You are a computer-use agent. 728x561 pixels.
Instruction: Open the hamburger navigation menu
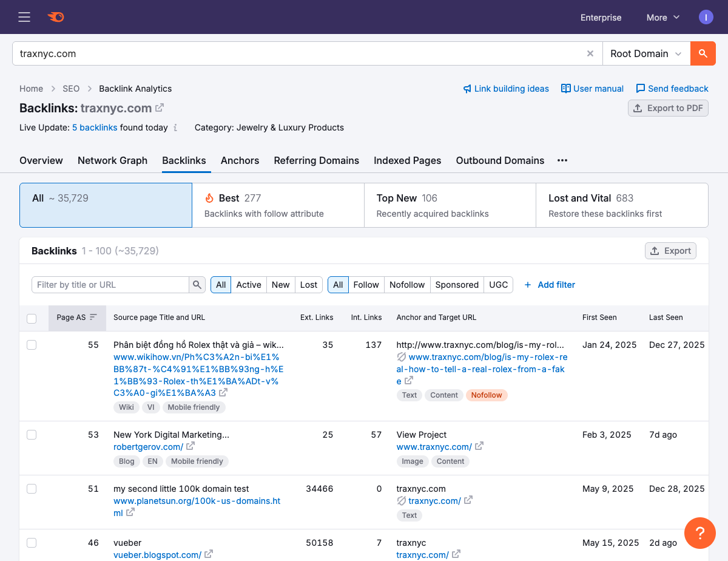coord(24,17)
